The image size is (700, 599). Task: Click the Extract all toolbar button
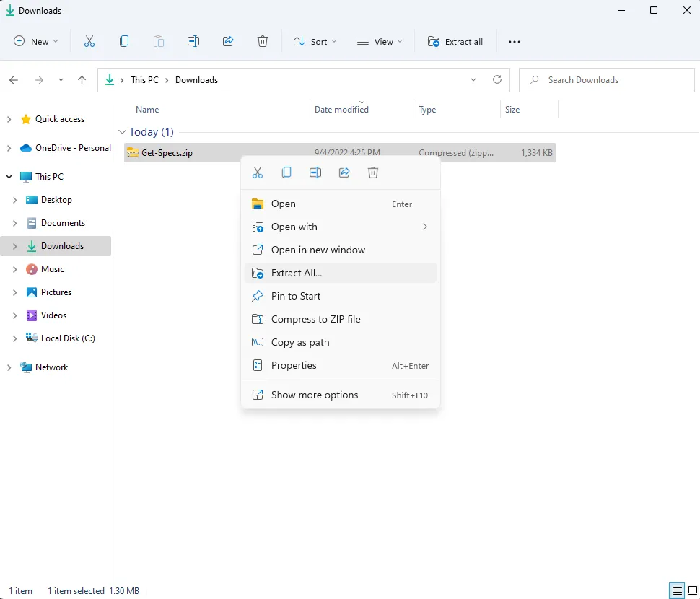[x=455, y=42]
